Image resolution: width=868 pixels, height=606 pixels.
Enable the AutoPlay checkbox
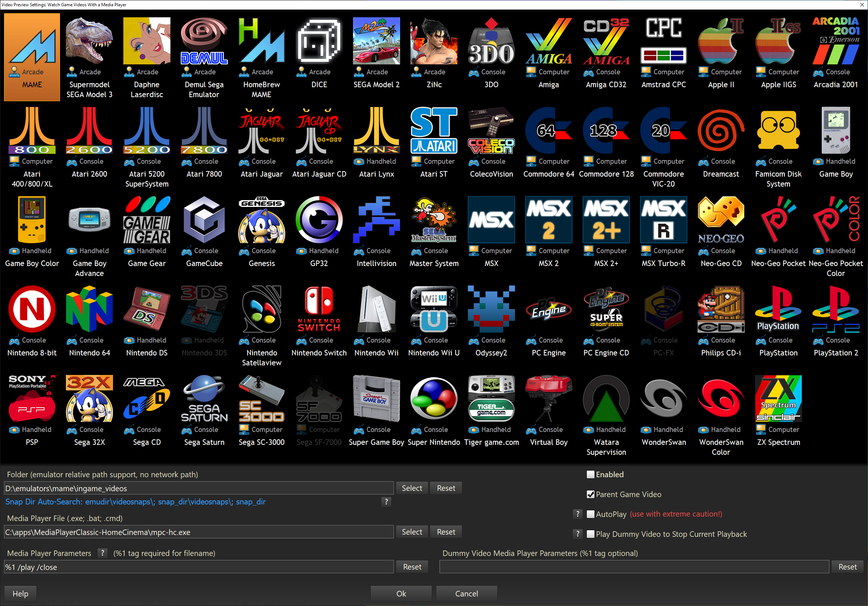pyautogui.click(x=590, y=514)
